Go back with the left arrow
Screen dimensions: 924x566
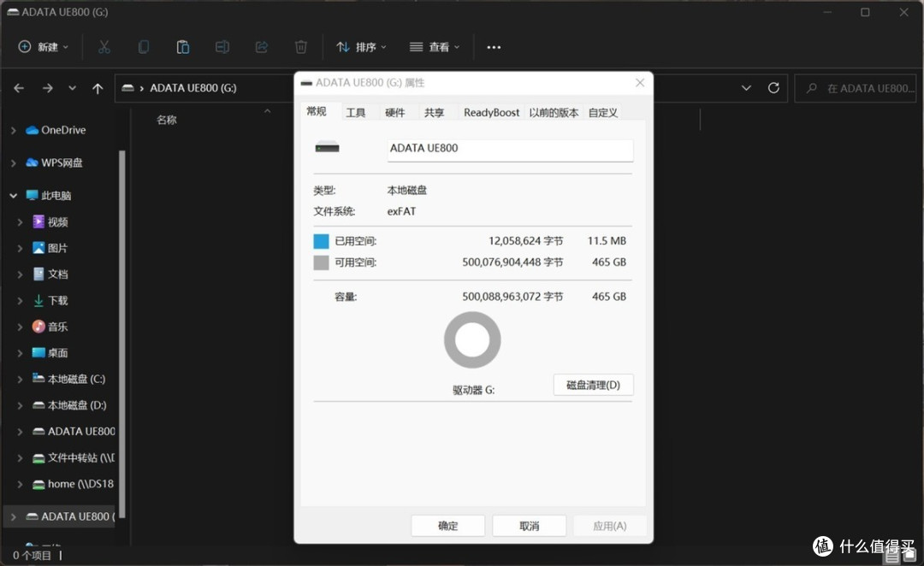tap(19, 88)
